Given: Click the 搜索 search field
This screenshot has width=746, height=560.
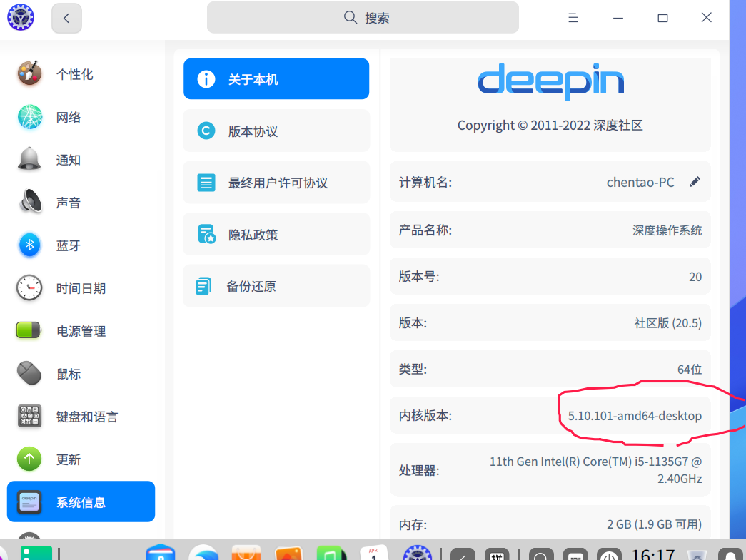Looking at the screenshot, I should 363,17.
